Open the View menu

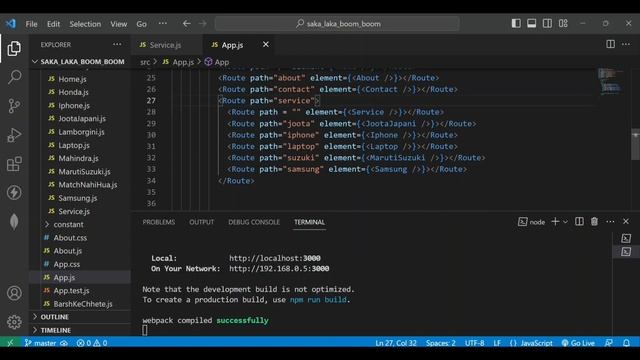119,24
